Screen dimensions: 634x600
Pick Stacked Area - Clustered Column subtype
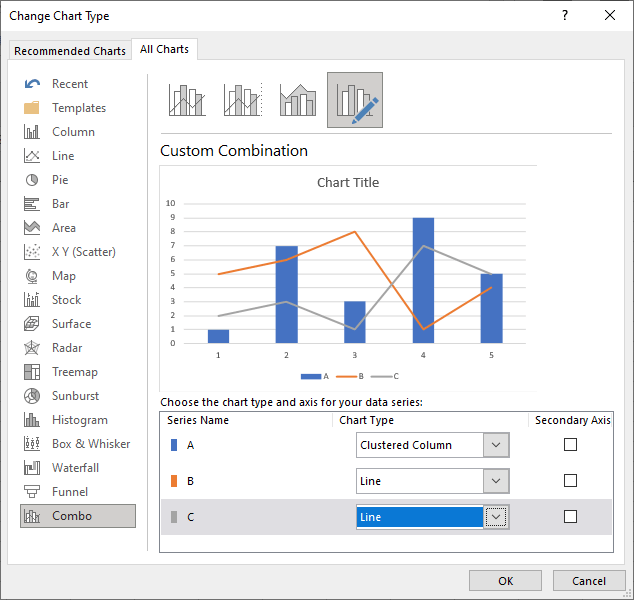coord(298,100)
